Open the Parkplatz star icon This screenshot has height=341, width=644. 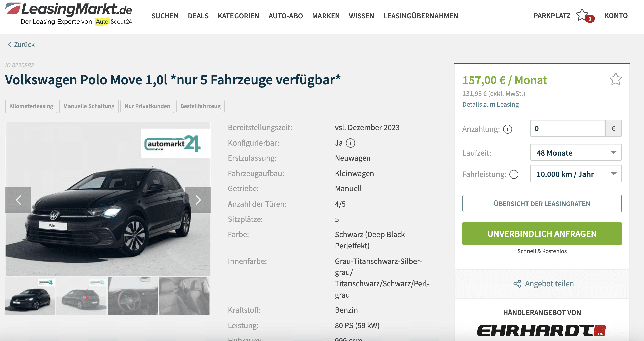[582, 15]
